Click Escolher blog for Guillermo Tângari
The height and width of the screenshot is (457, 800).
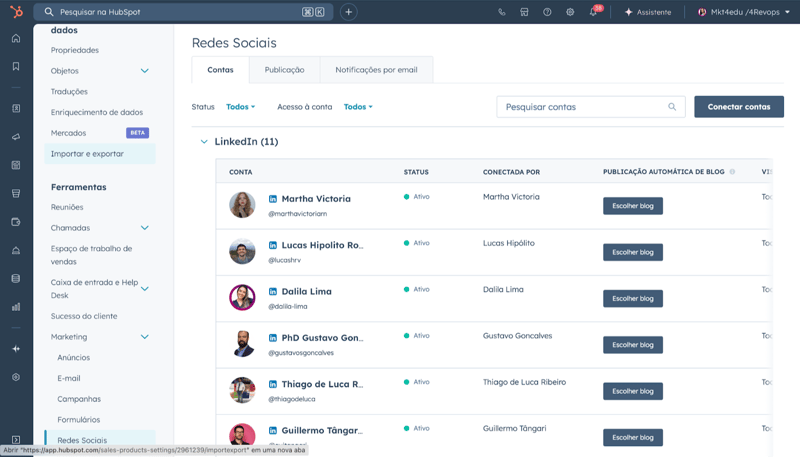633,438
